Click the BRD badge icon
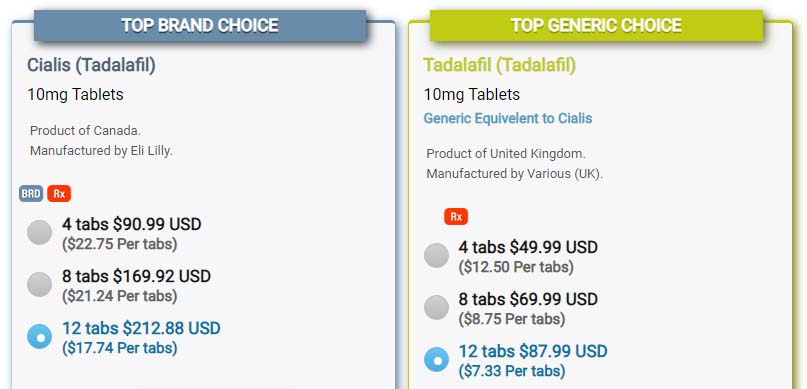Image resolution: width=807 pixels, height=389 pixels. pos(31,194)
